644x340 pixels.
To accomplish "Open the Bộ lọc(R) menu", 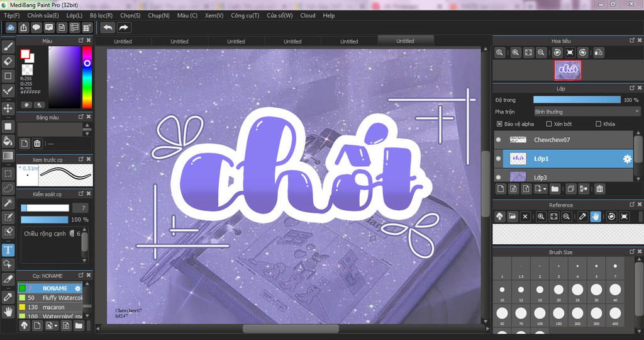I will click(101, 15).
